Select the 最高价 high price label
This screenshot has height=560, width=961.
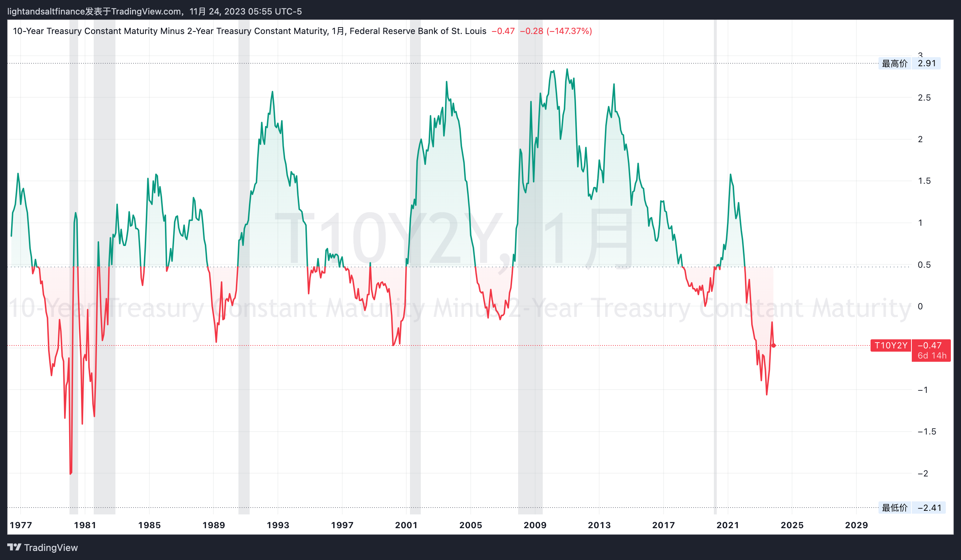click(894, 63)
